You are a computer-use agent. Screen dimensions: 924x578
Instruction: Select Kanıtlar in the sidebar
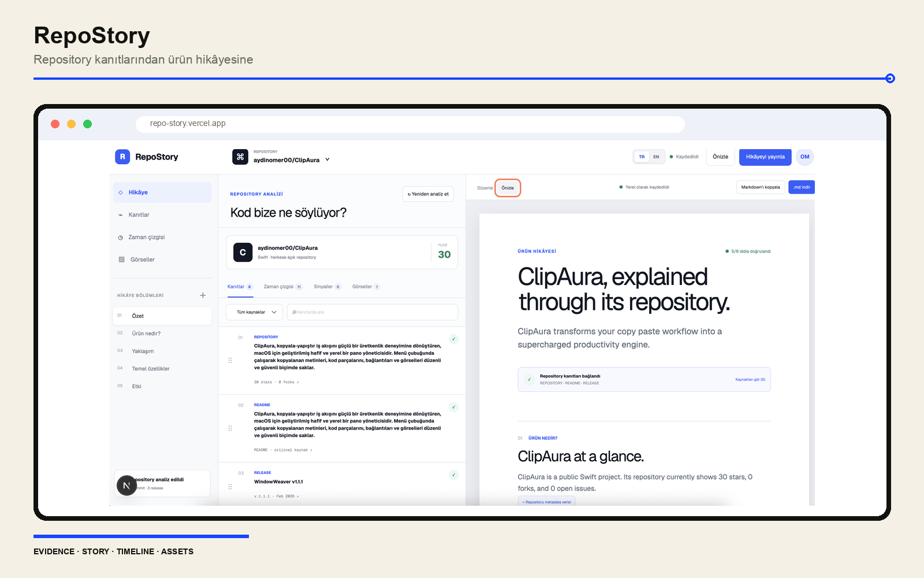pos(162,215)
